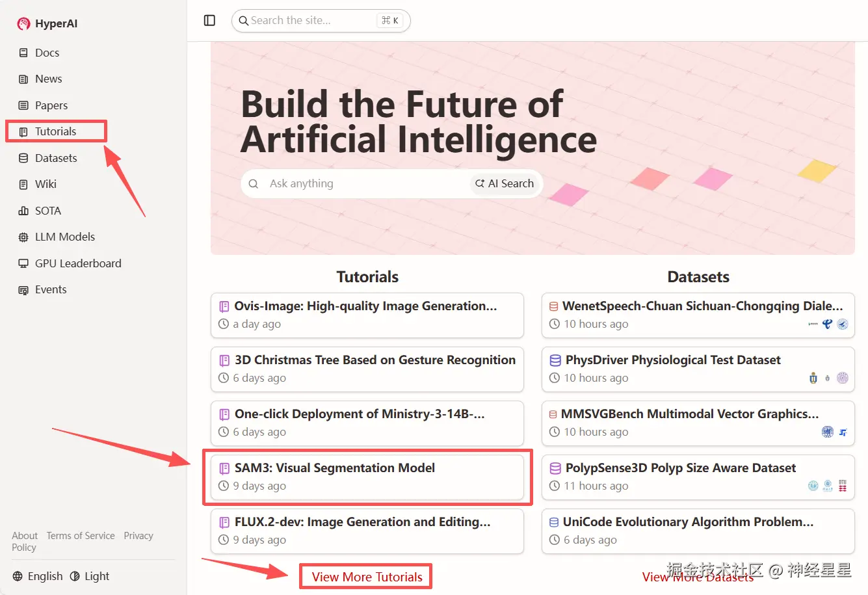Image resolution: width=868 pixels, height=595 pixels.
Task: Open the Tutorials sidebar item
Action: 55,131
